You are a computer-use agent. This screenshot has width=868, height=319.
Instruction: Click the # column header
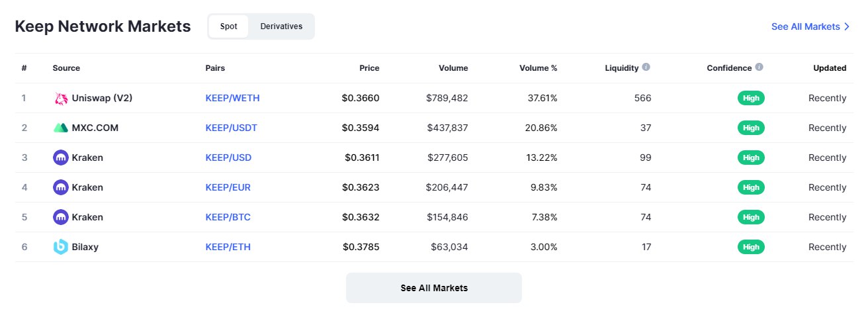(24, 68)
